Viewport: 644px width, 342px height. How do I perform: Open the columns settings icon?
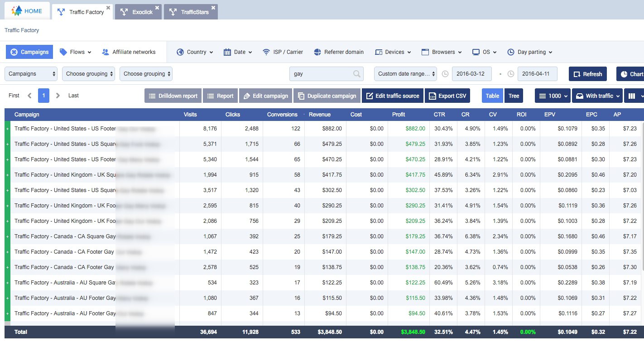click(634, 96)
